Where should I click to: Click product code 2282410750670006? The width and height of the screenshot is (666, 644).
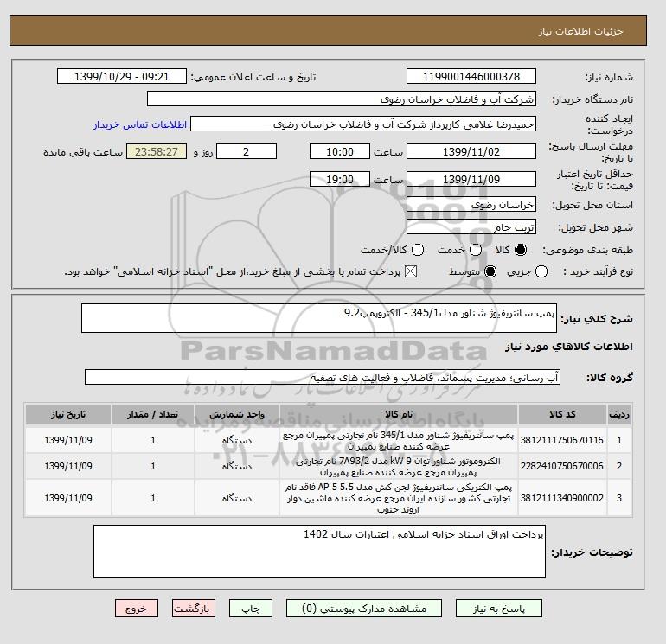(562, 466)
